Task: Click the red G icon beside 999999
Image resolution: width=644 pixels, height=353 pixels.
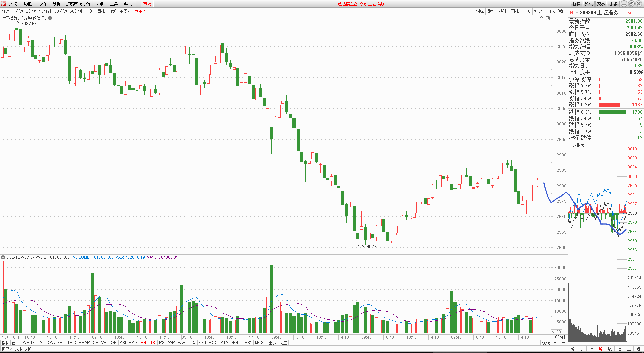Action: [571, 13]
